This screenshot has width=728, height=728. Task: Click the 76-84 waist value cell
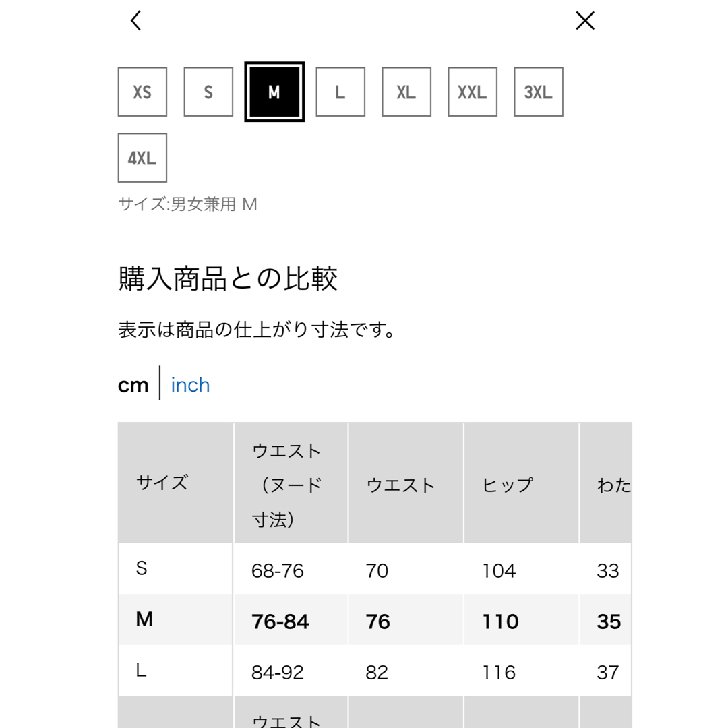[x=291, y=620]
